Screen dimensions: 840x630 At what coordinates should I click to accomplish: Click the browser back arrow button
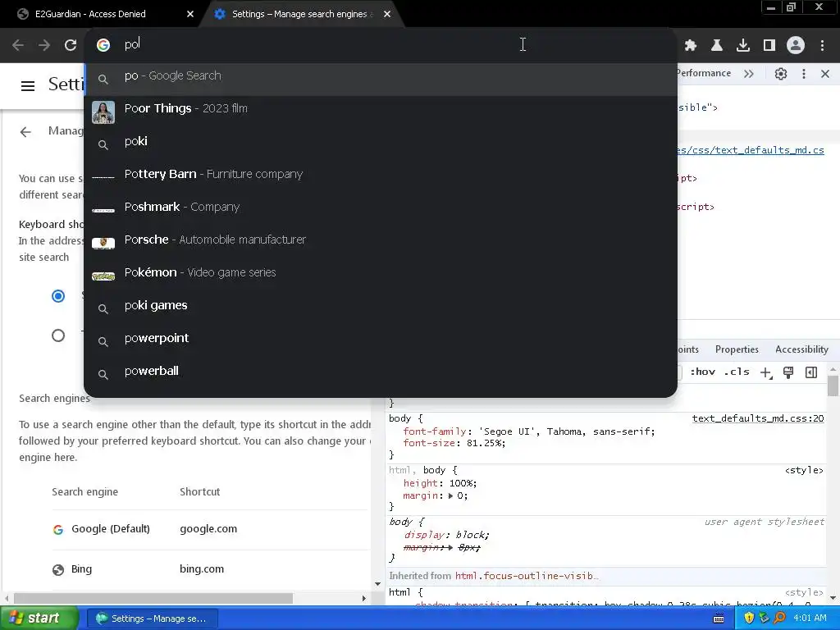(18, 46)
